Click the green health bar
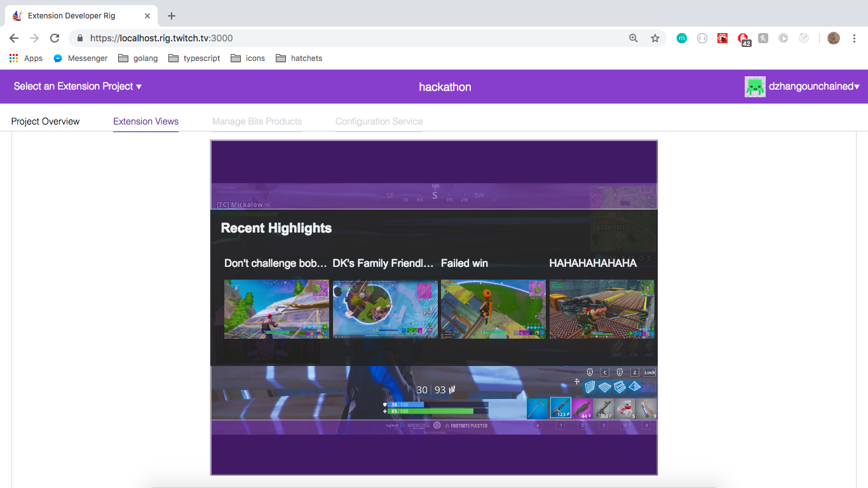This screenshot has width=868, height=488. (x=431, y=411)
